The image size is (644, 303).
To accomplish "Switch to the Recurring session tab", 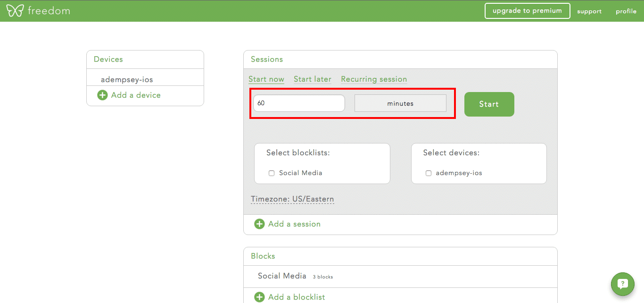I will point(374,79).
